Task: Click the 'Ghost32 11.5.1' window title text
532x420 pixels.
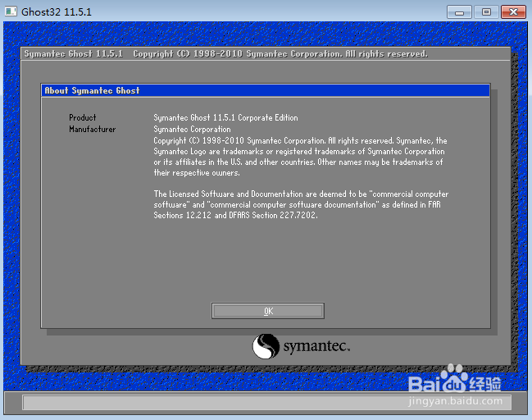Action: tap(57, 12)
